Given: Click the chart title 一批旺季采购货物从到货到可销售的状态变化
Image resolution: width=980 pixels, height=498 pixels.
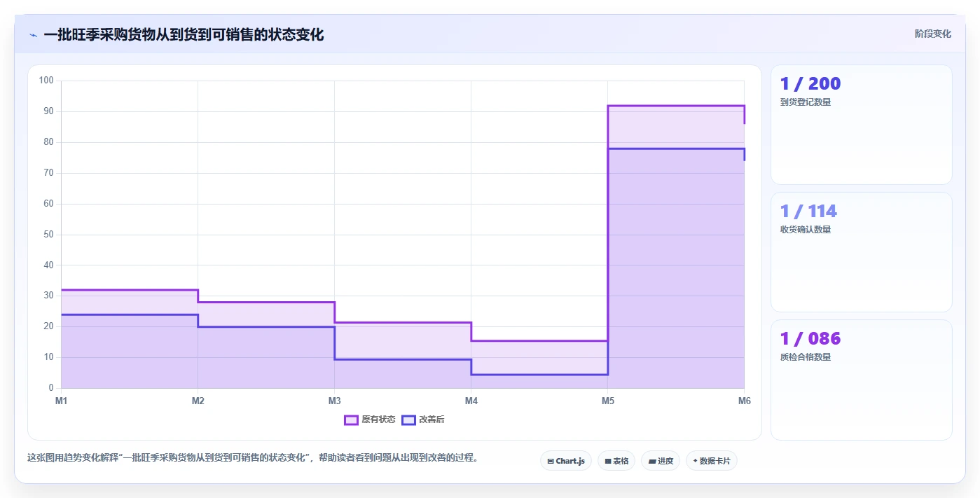Looking at the screenshot, I should tap(184, 35).
